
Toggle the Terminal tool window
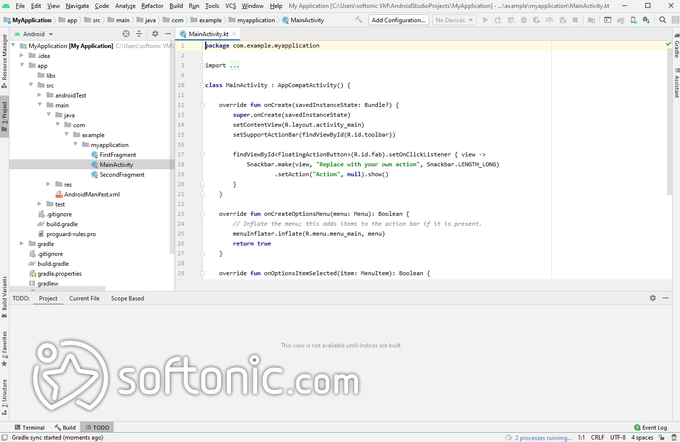[29, 427]
